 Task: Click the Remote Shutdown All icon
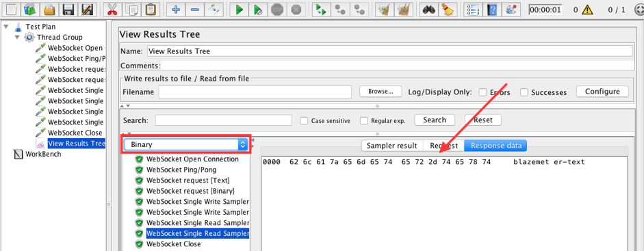click(x=359, y=9)
